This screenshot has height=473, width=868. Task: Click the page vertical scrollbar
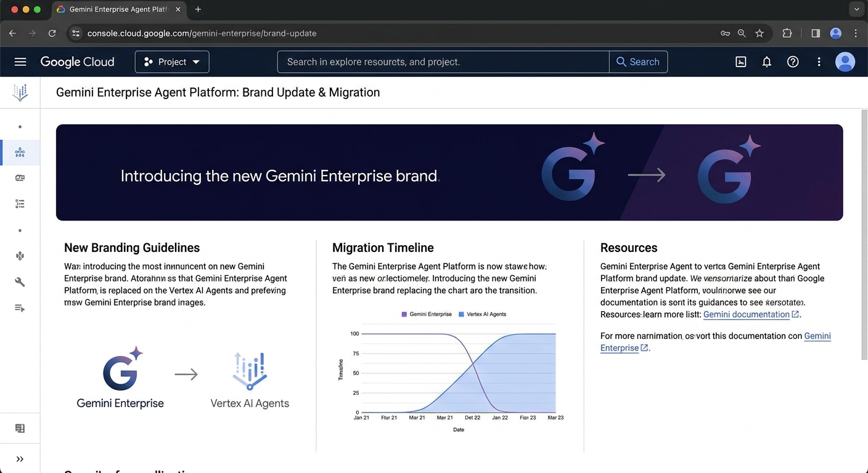[864, 234]
